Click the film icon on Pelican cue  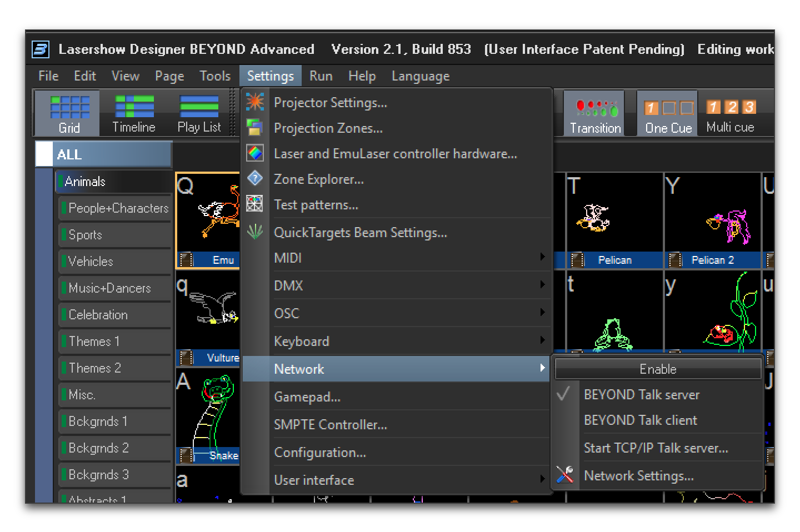click(578, 260)
